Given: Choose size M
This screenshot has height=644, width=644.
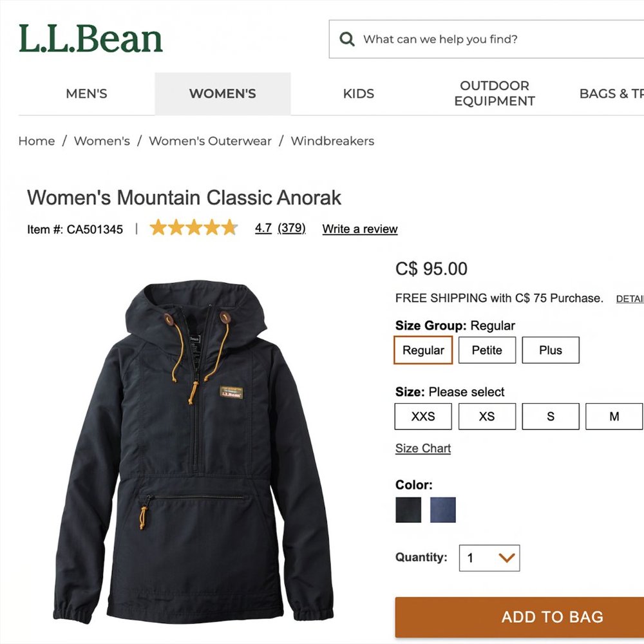Looking at the screenshot, I should tap(613, 416).
